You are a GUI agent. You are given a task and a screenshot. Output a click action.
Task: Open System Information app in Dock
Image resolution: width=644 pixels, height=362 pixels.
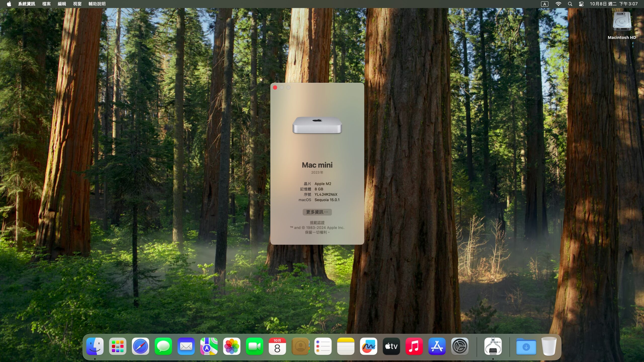tap(493, 346)
